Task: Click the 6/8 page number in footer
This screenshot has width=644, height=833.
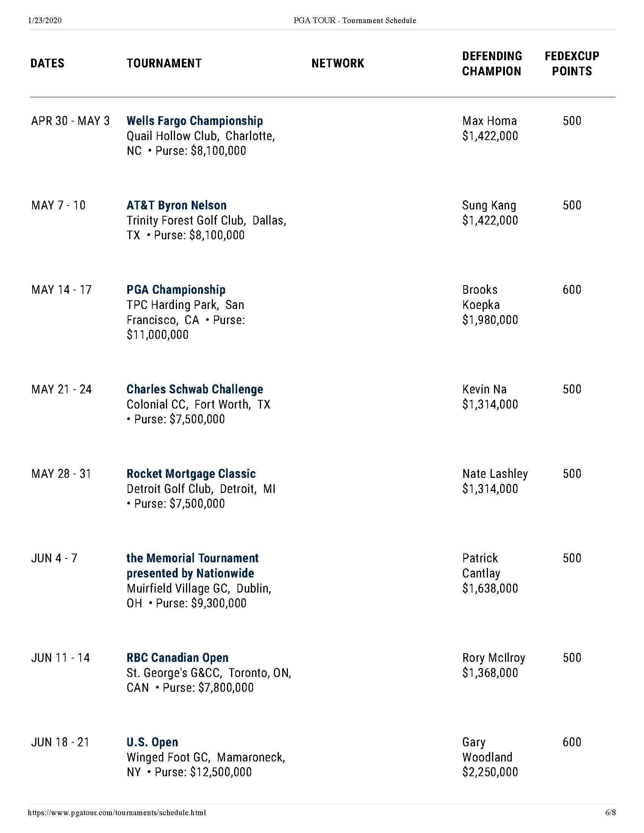Action: point(610,813)
